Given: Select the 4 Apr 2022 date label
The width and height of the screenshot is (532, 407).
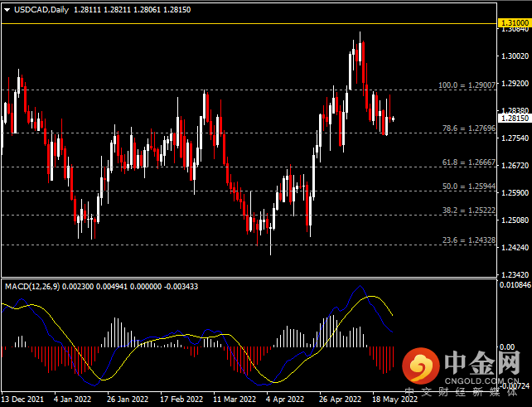Looking at the screenshot, I should pos(285,400).
